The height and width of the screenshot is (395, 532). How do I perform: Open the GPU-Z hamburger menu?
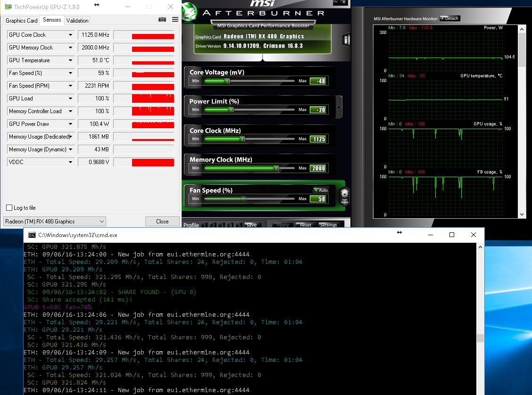point(175,20)
